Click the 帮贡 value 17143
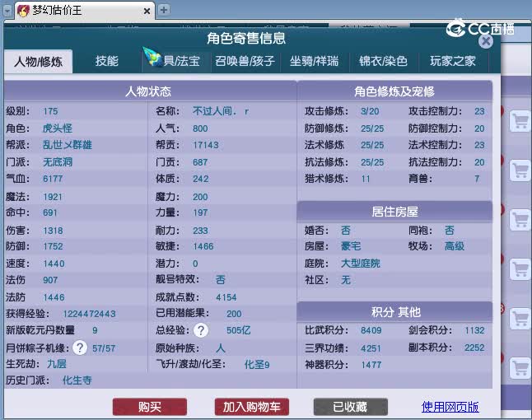 206,145
